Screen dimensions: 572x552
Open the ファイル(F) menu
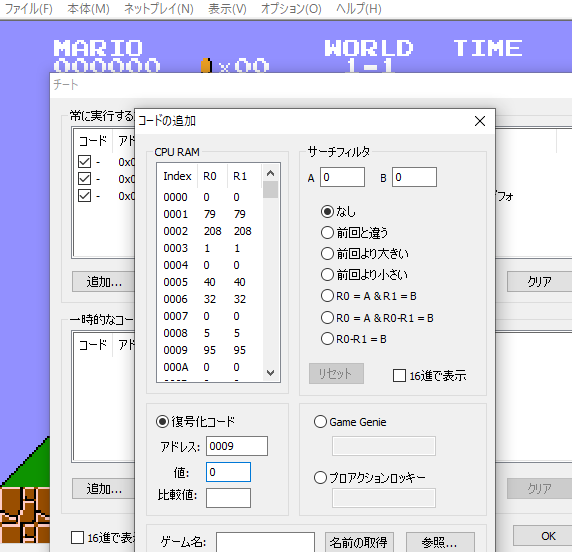pos(28,9)
